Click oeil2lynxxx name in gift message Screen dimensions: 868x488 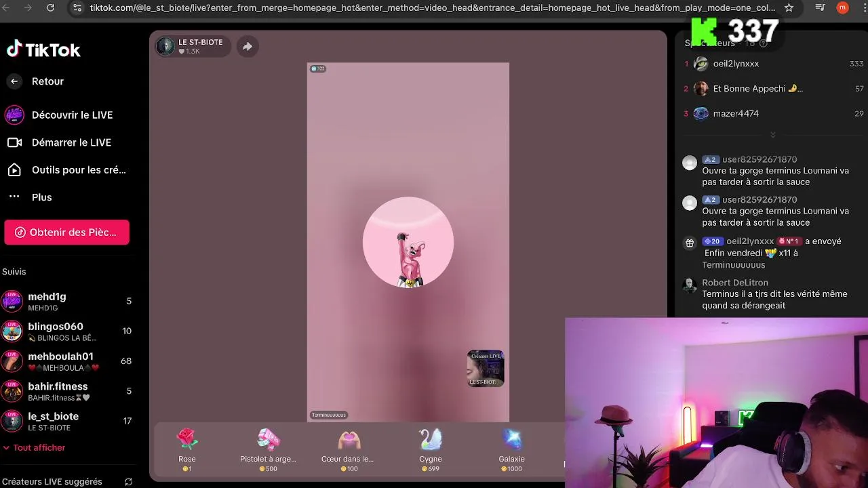tap(750, 241)
